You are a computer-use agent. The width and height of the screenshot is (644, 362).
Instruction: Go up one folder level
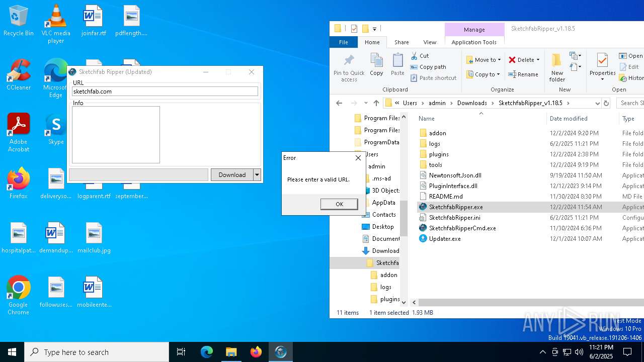(x=376, y=103)
